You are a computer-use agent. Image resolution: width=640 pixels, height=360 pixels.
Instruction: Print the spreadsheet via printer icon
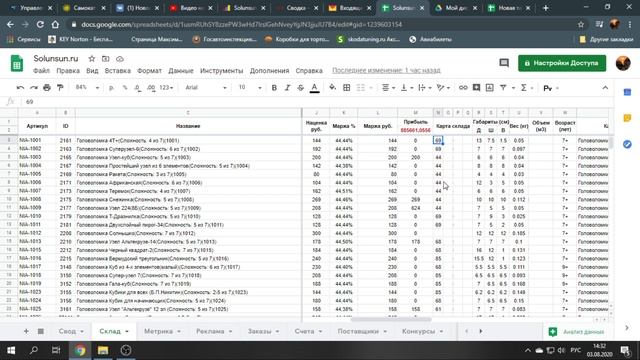(47, 88)
